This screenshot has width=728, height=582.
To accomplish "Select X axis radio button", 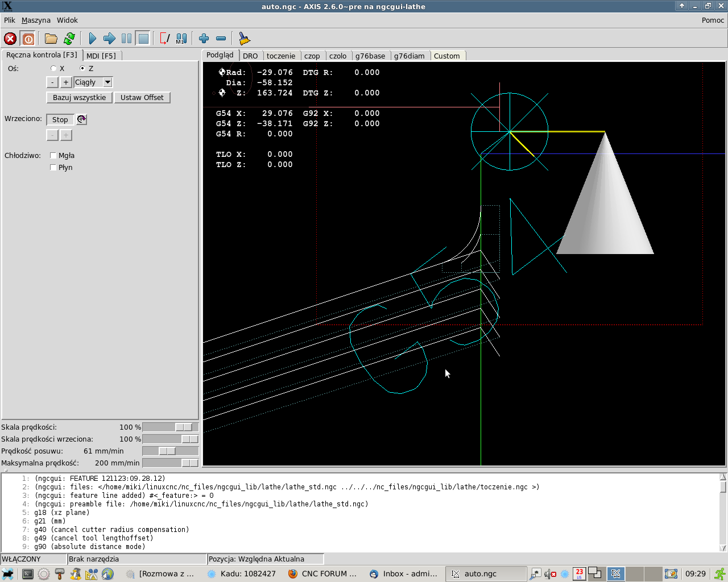I will (x=53, y=68).
